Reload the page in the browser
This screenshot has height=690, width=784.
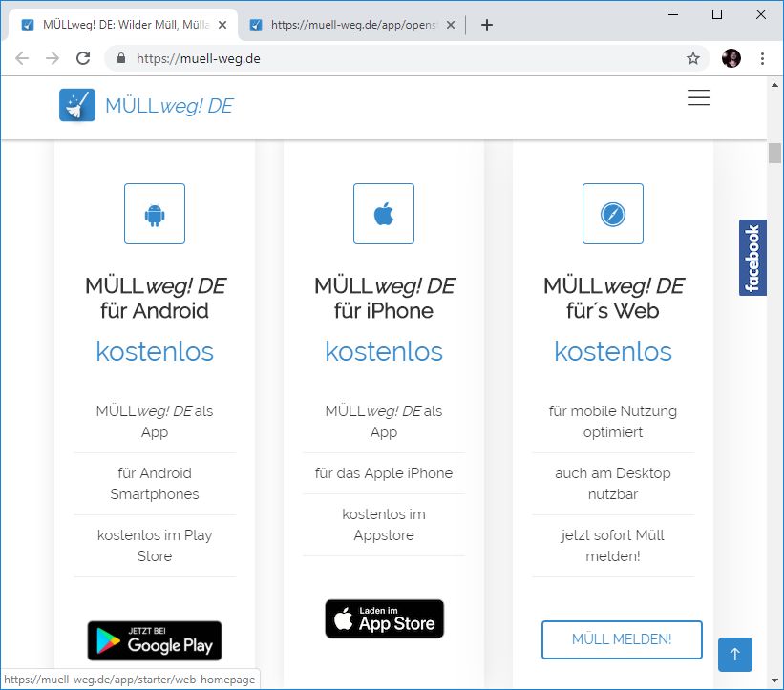pyautogui.click(x=83, y=58)
